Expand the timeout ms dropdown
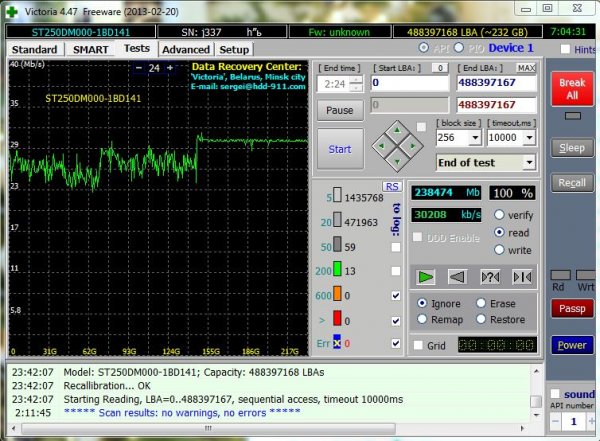 point(529,137)
